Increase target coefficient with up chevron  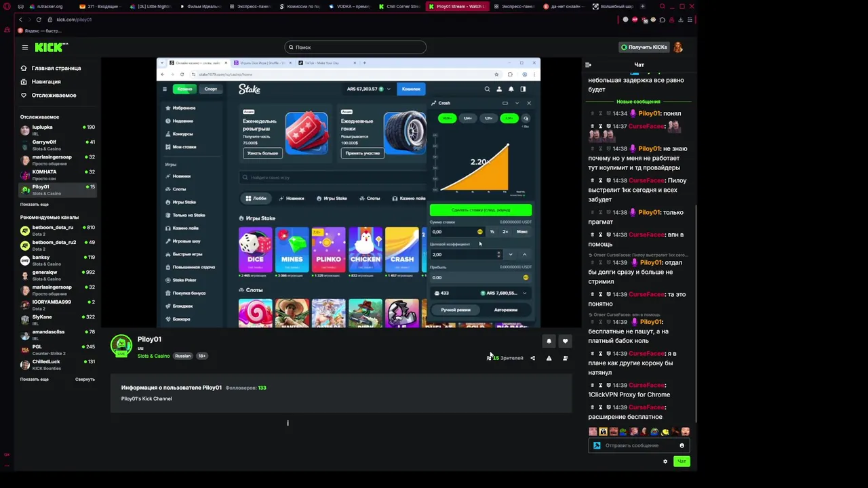pos(524,255)
